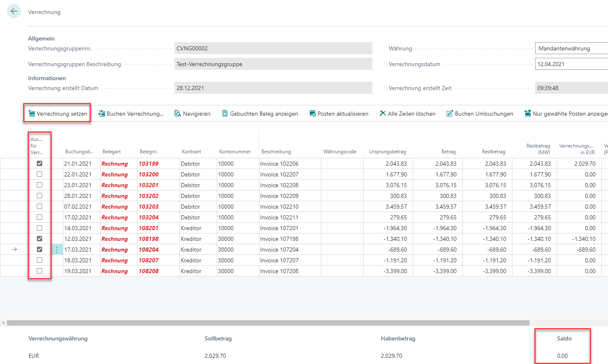Sort by the Buchungsd... column header
608x364 pixels.
pos(79,152)
